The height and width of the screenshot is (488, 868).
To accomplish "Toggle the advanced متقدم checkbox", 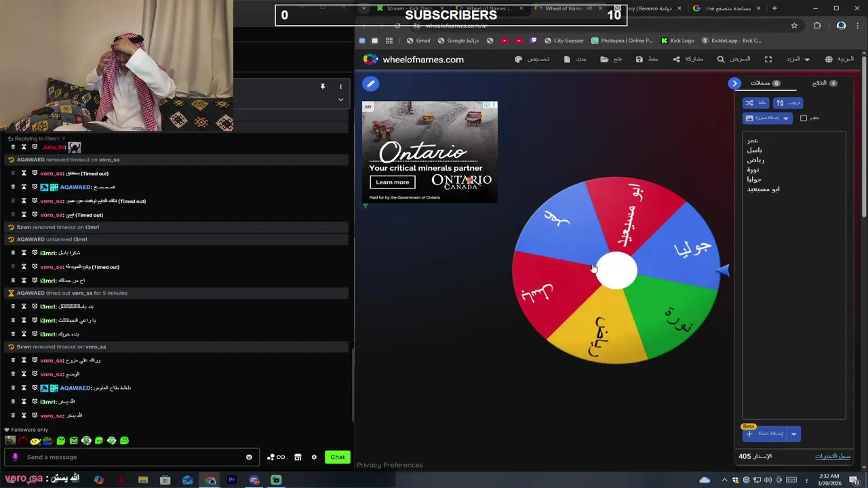I will click(804, 118).
